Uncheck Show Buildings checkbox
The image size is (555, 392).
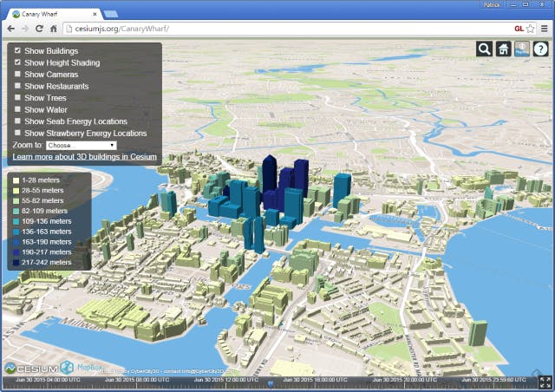tap(17, 50)
